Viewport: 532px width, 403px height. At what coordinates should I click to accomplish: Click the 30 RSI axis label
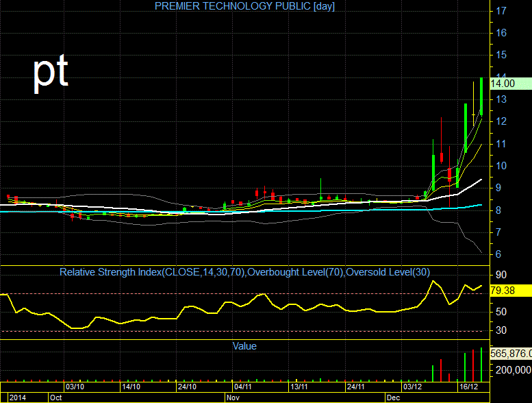click(x=501, y=330)
